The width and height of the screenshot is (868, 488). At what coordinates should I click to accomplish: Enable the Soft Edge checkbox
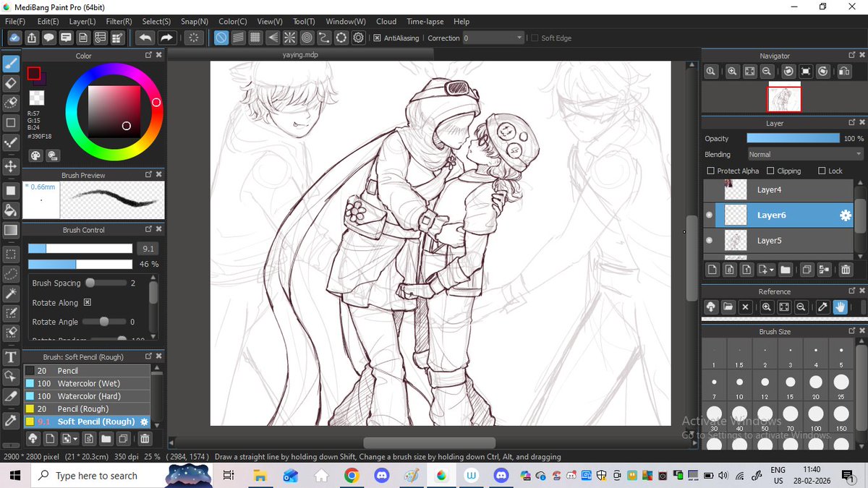coord(535,38)
